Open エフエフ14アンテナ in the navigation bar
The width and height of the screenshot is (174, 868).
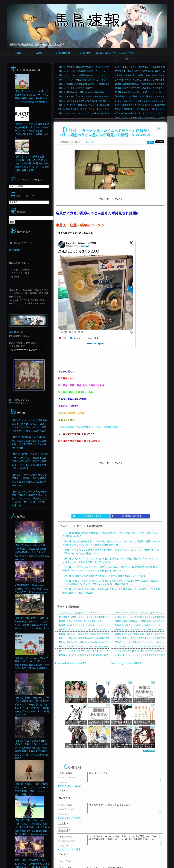pyautogui.click(x=105, y=53)
